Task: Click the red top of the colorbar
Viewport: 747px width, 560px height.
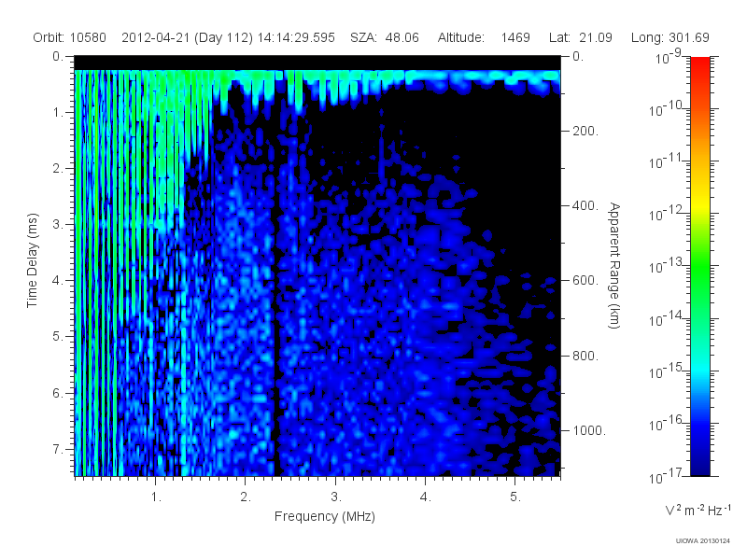Action: 700,64
